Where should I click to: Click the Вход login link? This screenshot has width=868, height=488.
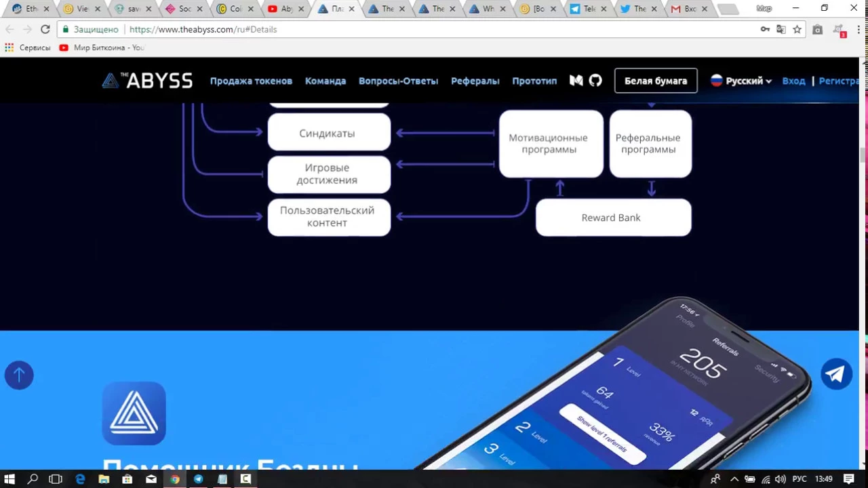pyautogui.click(x=793, y=81)
